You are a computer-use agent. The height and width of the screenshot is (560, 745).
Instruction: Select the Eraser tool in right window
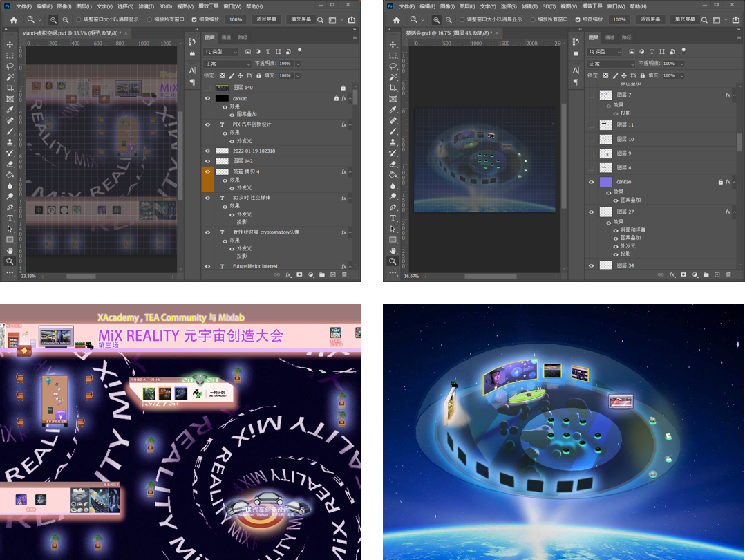tap(393, 164)
